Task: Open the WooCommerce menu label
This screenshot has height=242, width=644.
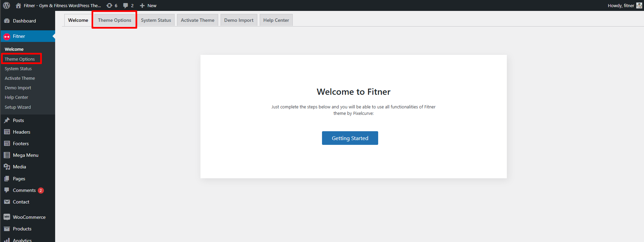Action: (29, 217)
